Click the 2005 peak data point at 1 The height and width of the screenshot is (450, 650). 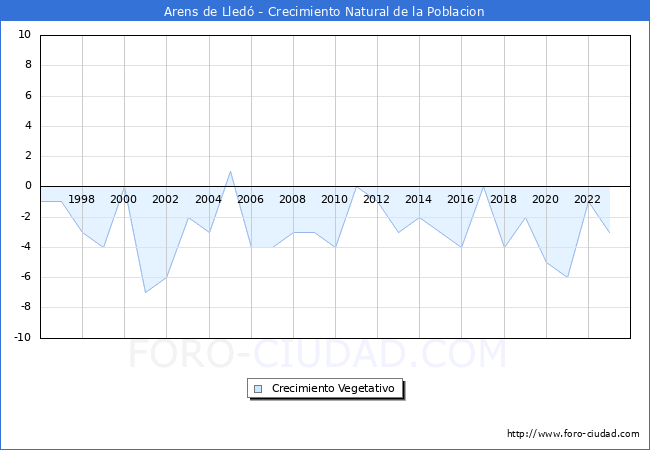(230, 171)
